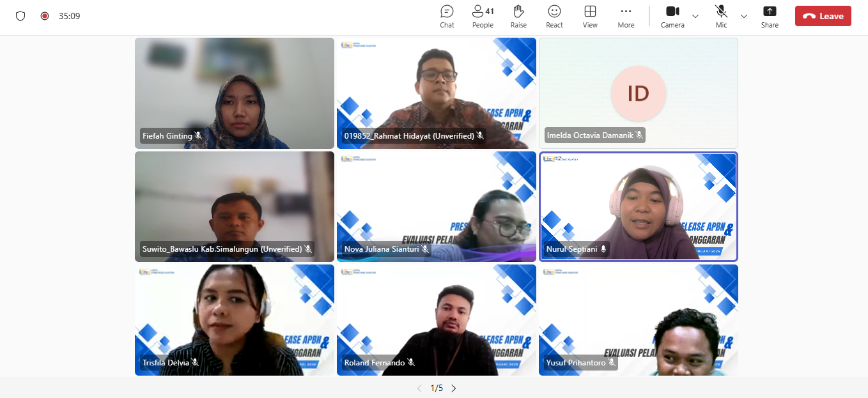868x398 pixels.
Task: Show the People participant list
Action: (x=483, y=16)
